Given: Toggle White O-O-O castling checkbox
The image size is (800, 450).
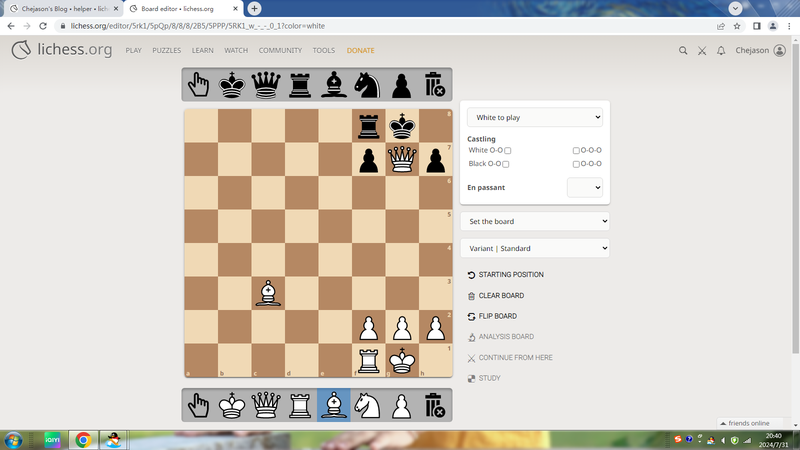Looking at the screenshot, I should pos(576,150).
